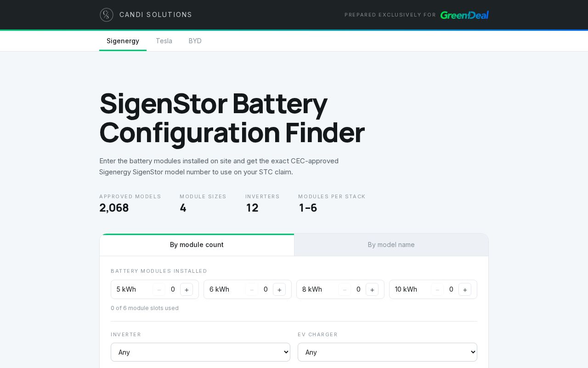
Task: Click the CANDI SOLUTIONS brand name
Action: [x=156, y=15]
